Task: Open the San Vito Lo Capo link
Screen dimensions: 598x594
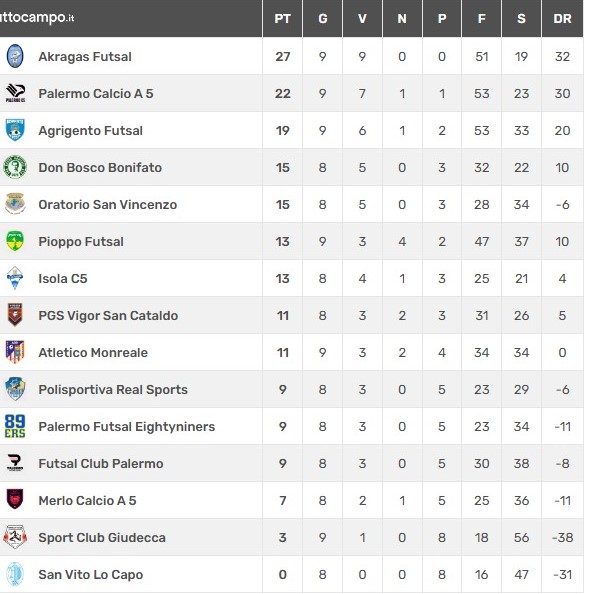Action: tap(91, 575)
